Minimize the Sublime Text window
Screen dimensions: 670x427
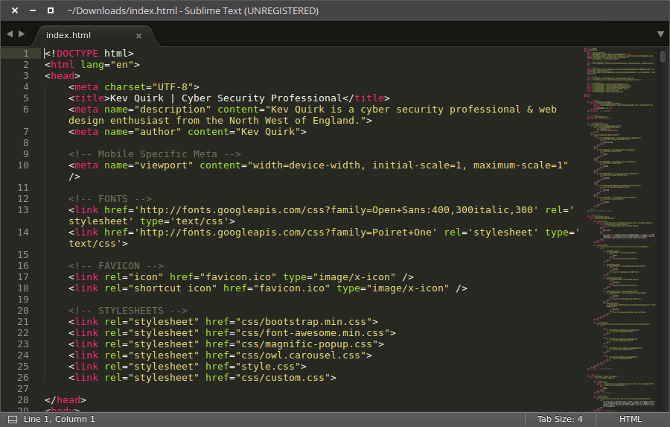[x=32, y=10]
